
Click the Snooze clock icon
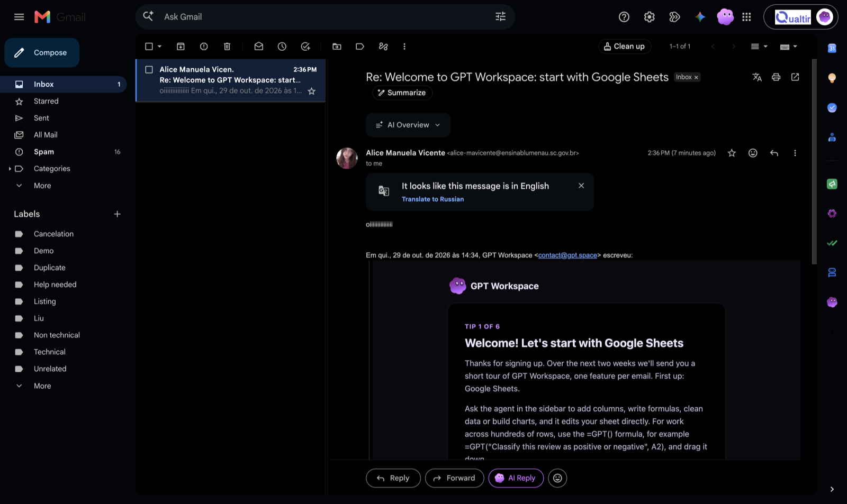[282, 47]
